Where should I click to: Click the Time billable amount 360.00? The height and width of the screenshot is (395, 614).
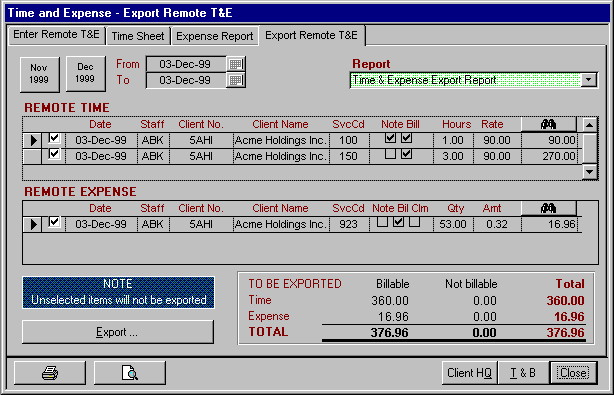click(x=390, y=301)
